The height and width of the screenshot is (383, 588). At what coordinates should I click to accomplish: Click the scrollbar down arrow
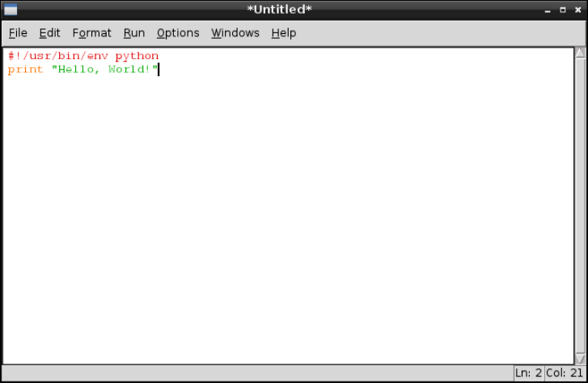tap(580, 359)
